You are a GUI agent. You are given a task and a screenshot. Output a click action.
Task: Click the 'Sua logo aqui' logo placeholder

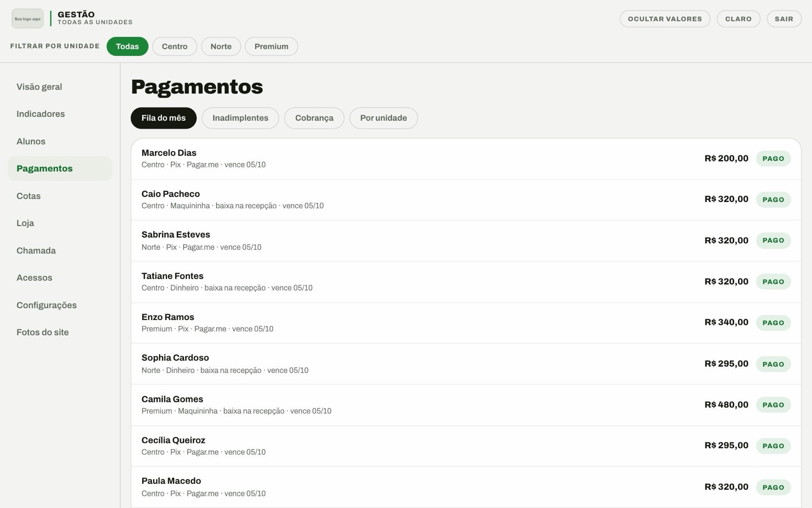(27, 19)
